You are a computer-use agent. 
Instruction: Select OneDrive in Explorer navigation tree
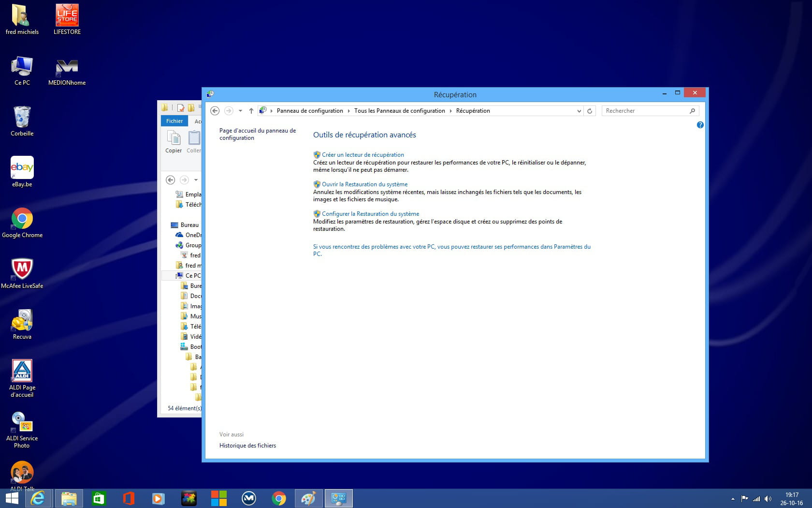(x=188, y=235)
